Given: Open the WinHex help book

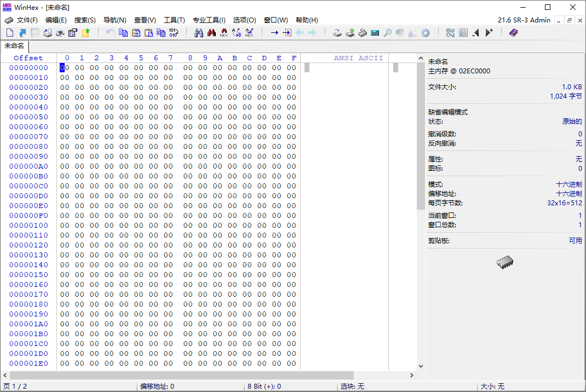Looking at the screenshot, I should tap(514, 32).
